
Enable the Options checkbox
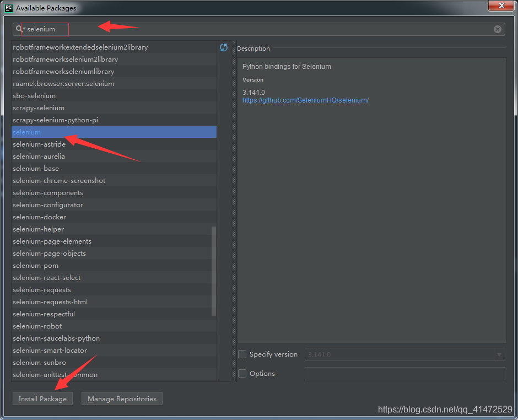coord(242,373)
